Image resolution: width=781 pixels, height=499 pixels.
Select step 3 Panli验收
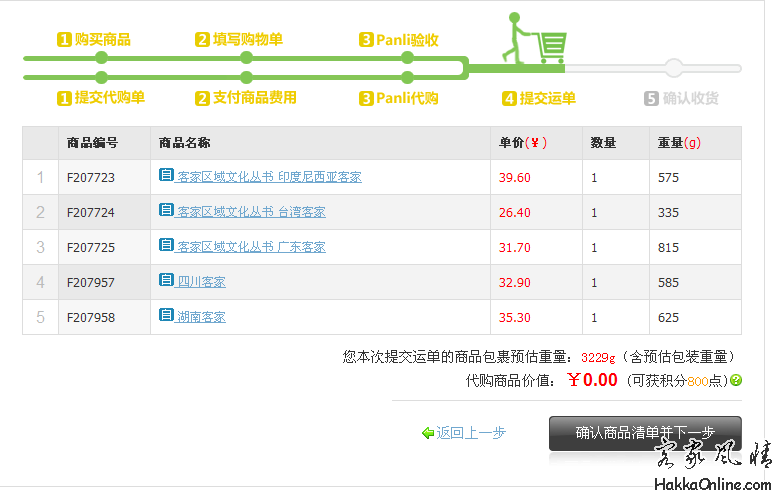(398, 40)
